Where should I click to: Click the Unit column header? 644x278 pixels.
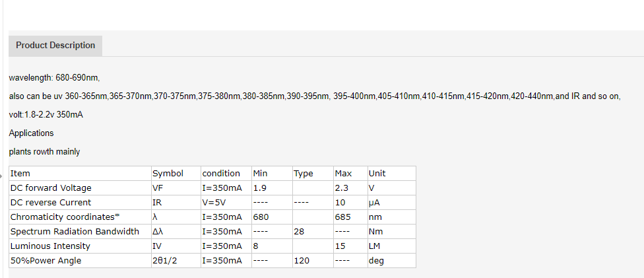tap(392, 174)
